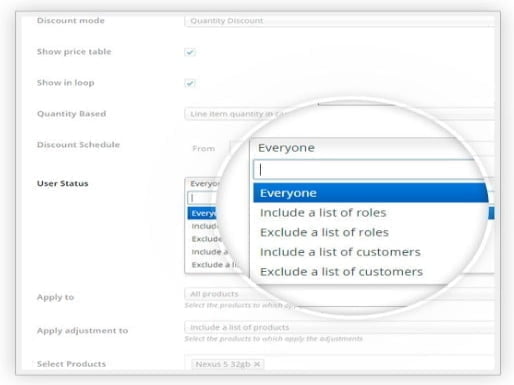
Task: Open the Discount mode dropdown
Action: [339, 21]
